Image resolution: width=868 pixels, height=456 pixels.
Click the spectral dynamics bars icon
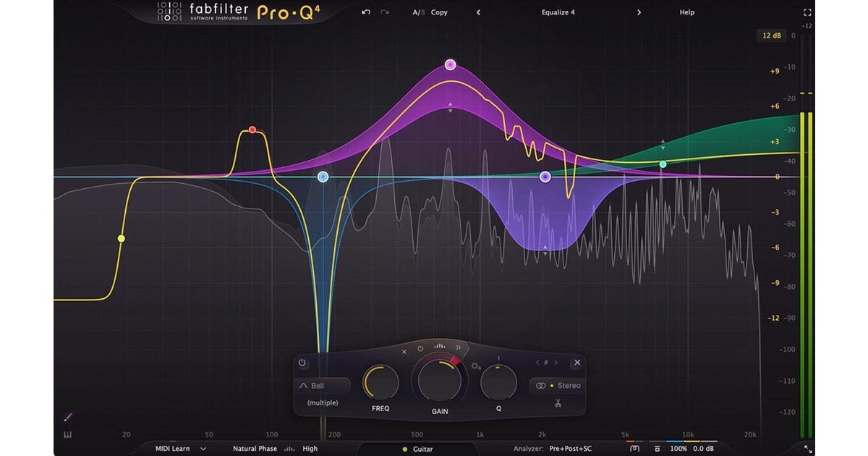tap(439, 346)
